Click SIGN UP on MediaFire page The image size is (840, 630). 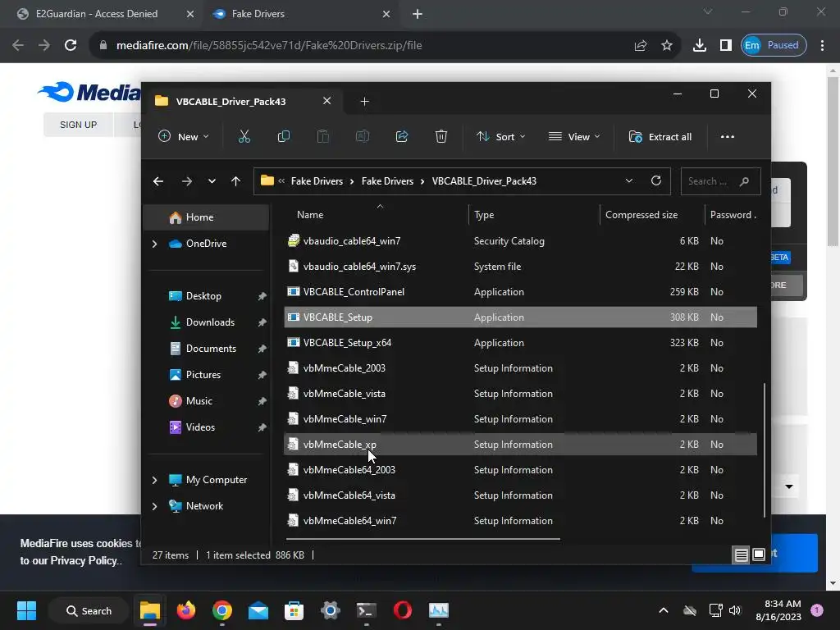[78, 125]
